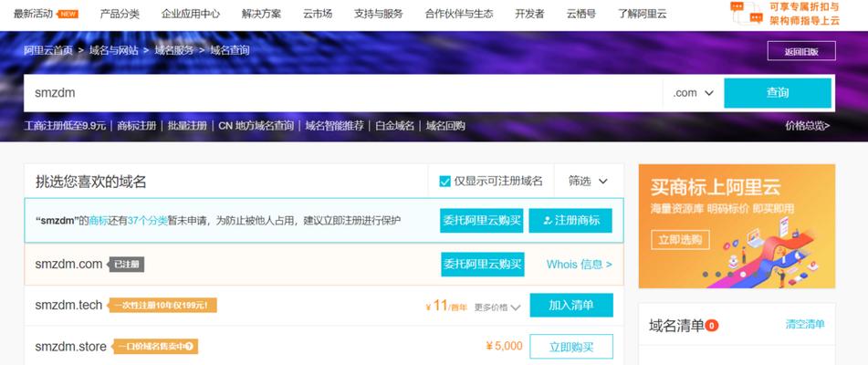The image size is (868, 365).
Task: Expand the .com suffix dropdown
Action: 693,93
